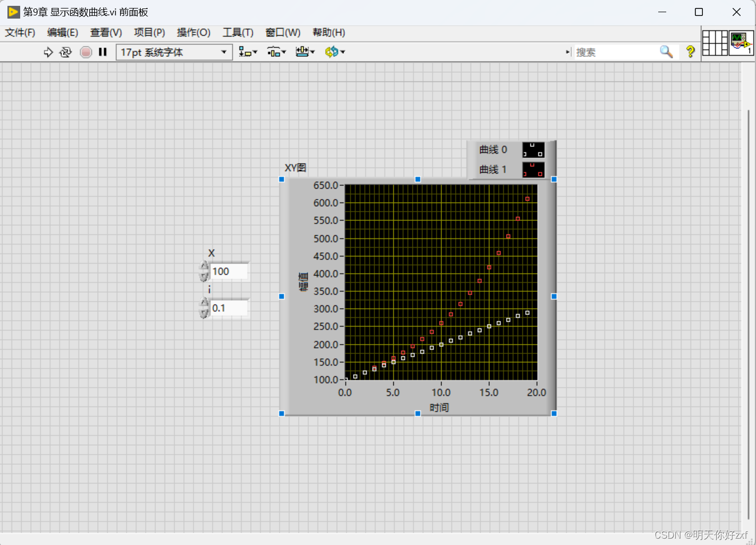Decrement the i control using its down arrow
The image size is (756, 545).
point(203,312)
